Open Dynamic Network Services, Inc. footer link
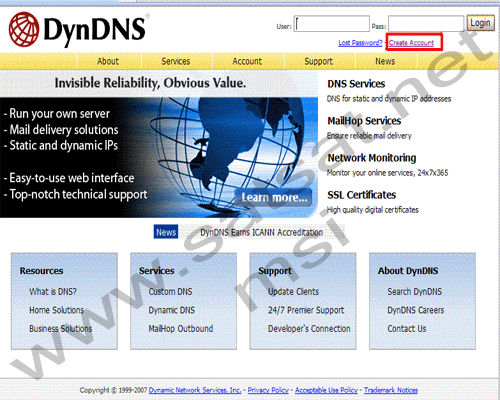The width and height of the screenshot is (500, 400). pos(195,390)
